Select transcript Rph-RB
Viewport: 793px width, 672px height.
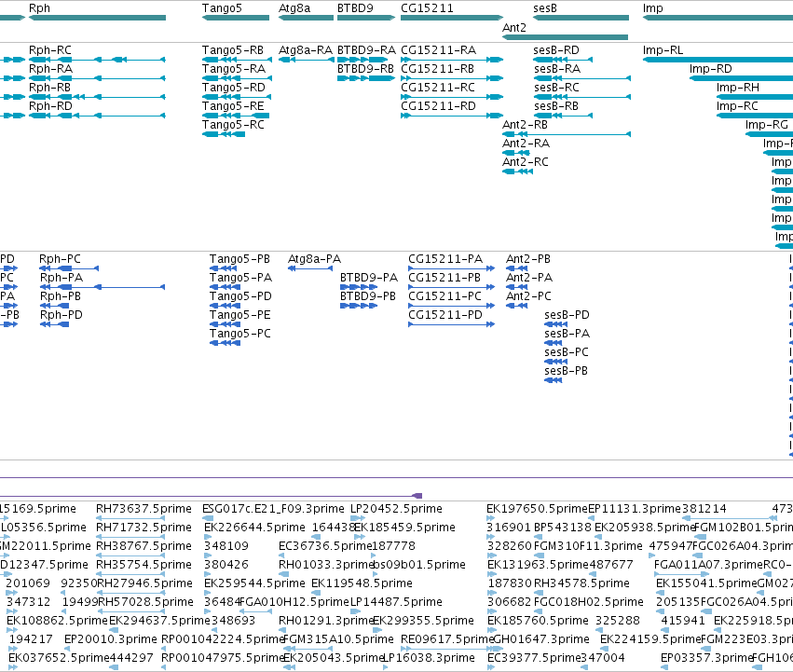(97, 97)
